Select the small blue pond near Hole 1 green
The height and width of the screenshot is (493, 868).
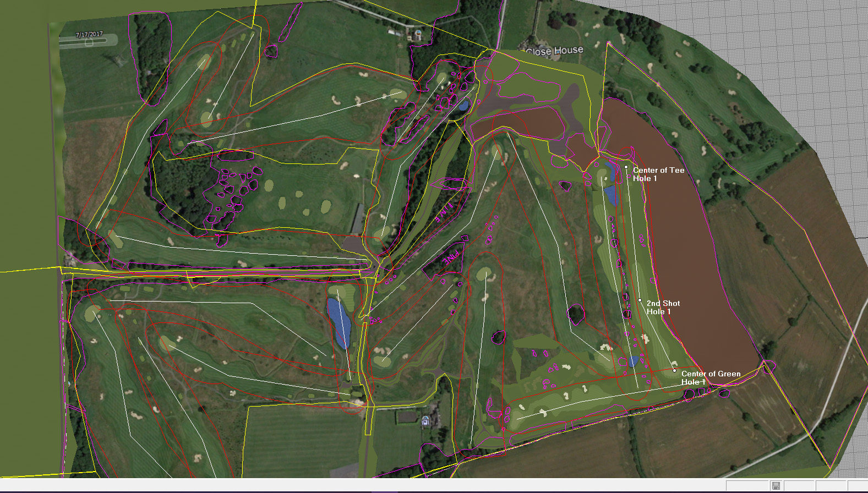point(634,361)
